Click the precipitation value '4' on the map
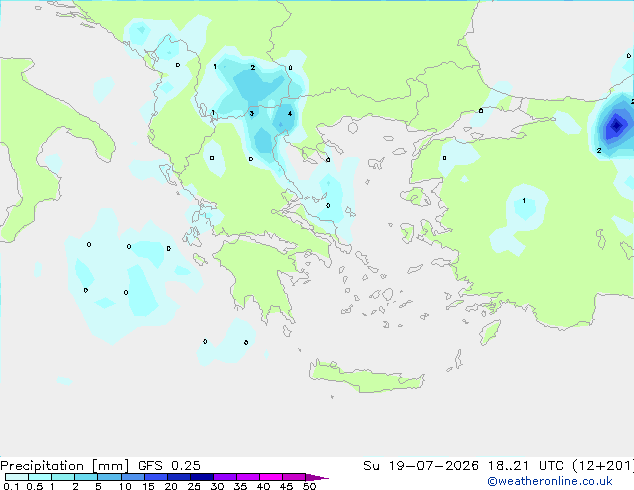 pyautogui.click(x=290, y=114)
